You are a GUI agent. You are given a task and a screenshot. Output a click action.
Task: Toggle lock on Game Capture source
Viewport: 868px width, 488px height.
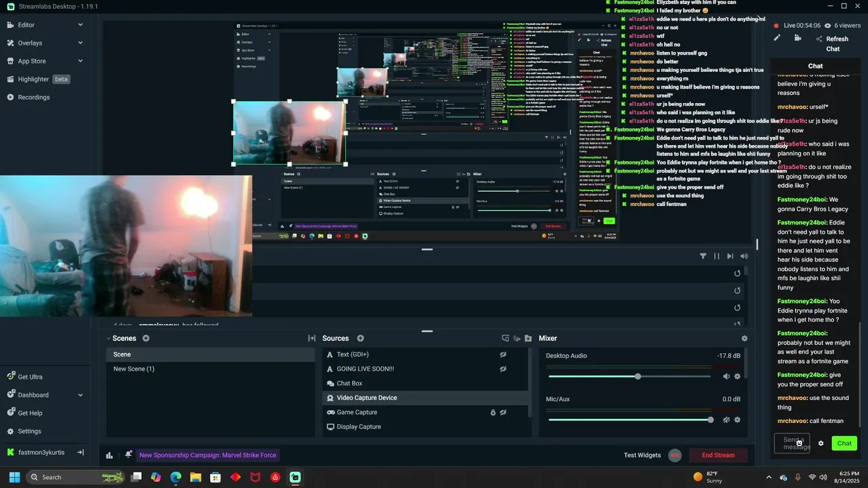point(494,412)
